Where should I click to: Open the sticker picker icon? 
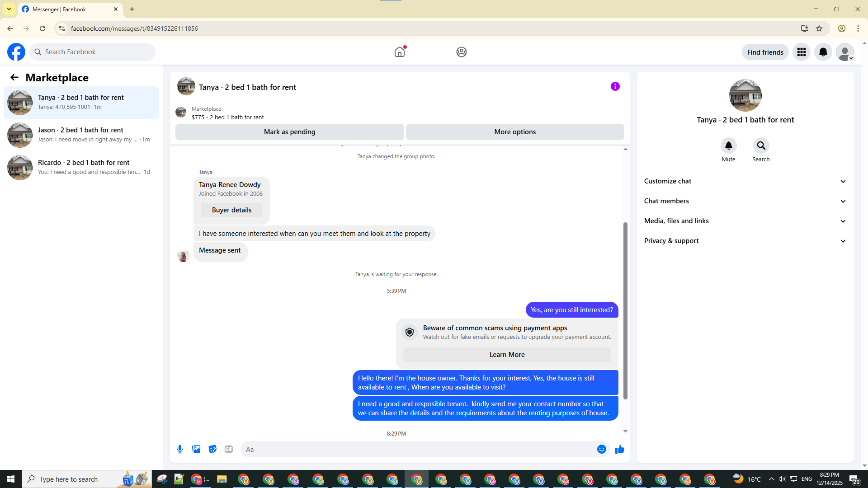[212, 449]
